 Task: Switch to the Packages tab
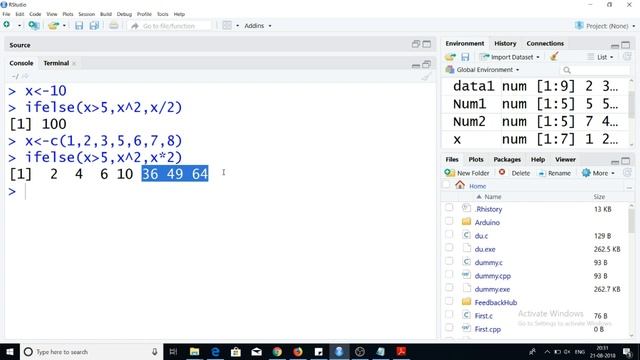[x=507, y=160]
